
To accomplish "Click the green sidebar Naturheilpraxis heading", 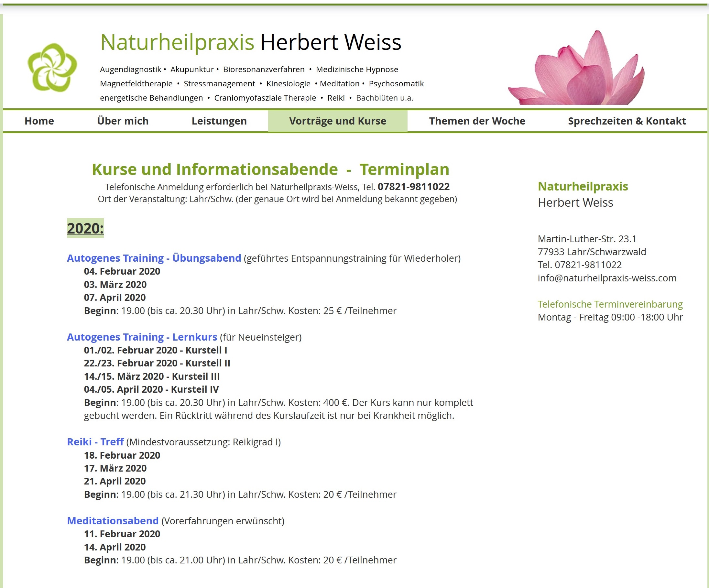I will [583, 186].
